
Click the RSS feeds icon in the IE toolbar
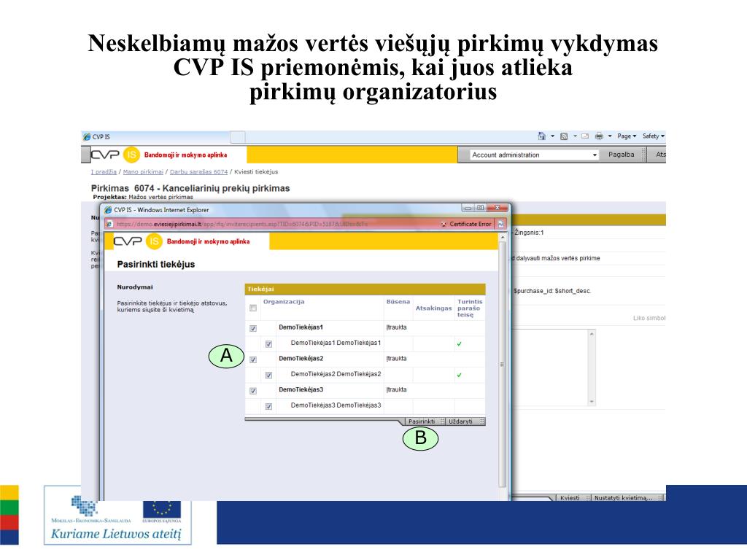click(x=564, y=136)
